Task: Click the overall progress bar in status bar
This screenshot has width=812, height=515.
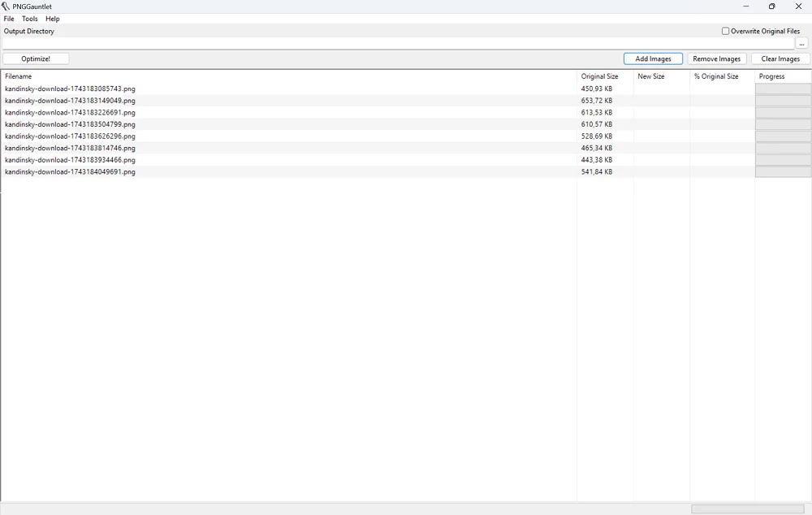Action: [747, 509]
